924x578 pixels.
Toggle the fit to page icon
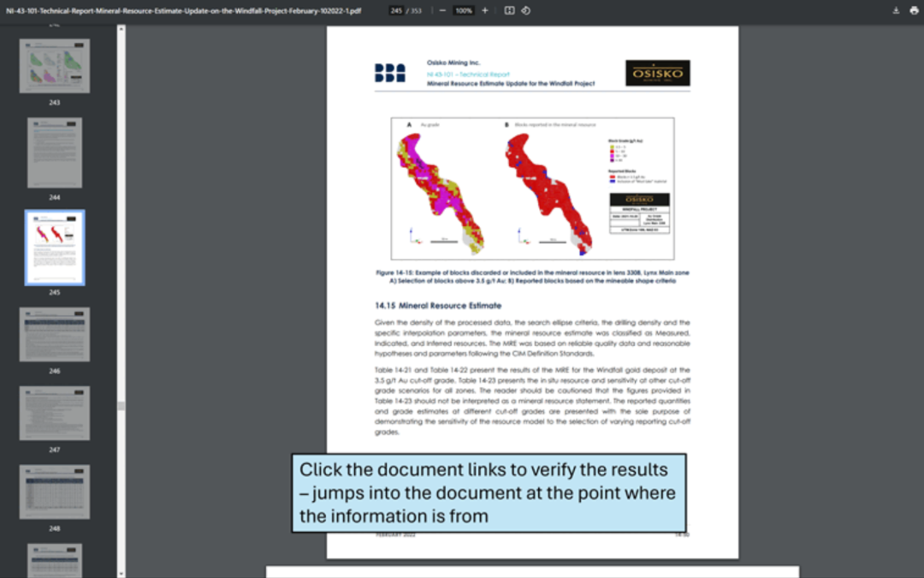click(x=509, y=10)
